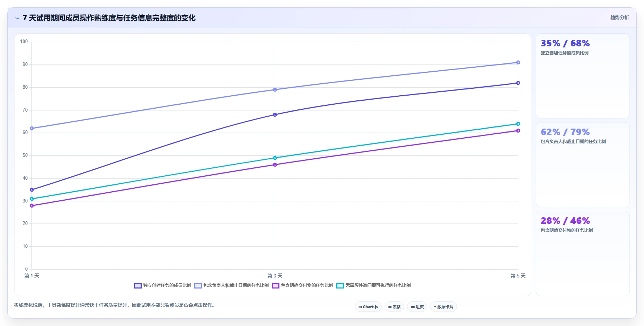
Task: Click the label 包含明确交付物的任务比例 in third card
Action: pyautogui.click(x=567, y=230)
